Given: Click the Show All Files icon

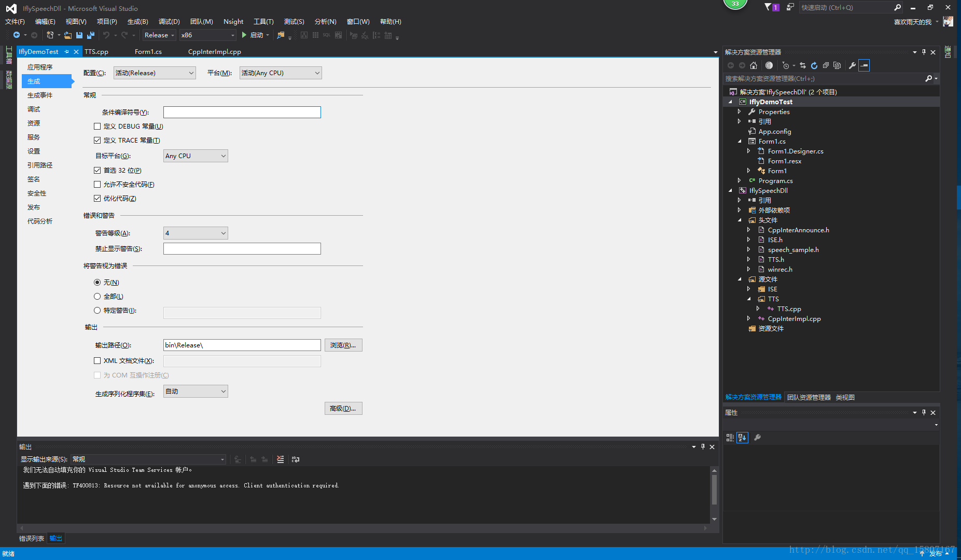Looking at the screenshot, I should click(837, 65).
